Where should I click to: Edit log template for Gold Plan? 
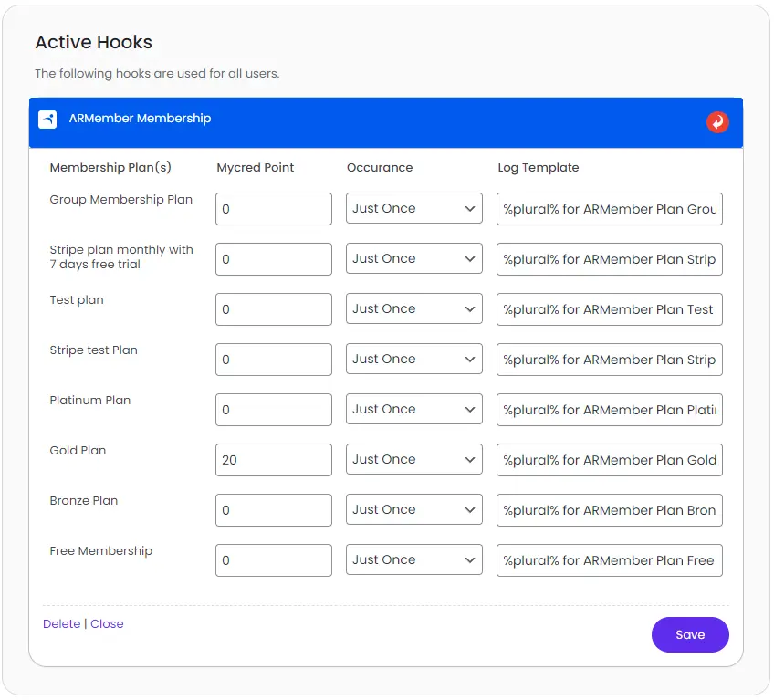coord(610,460)
